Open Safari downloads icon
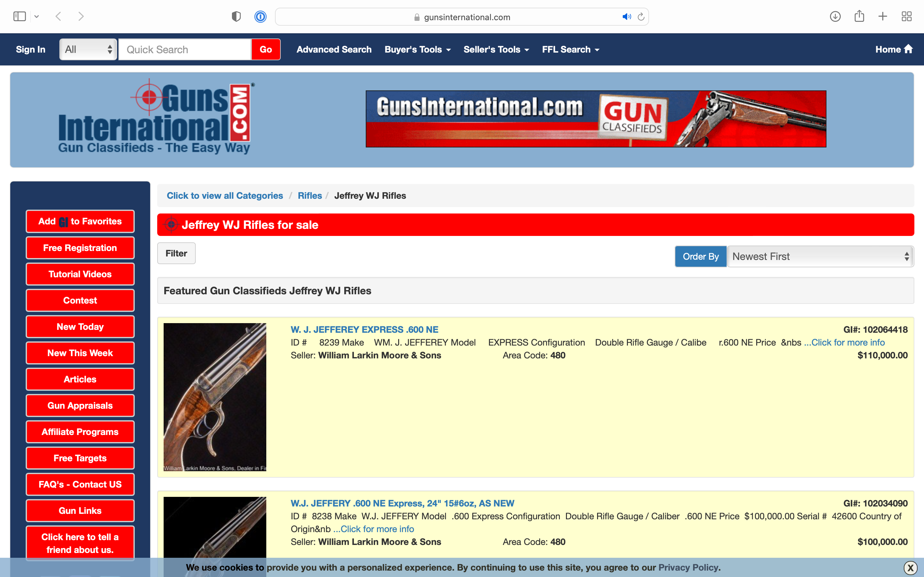This screenshot has height=577, width=924. [x=835, y=16]
